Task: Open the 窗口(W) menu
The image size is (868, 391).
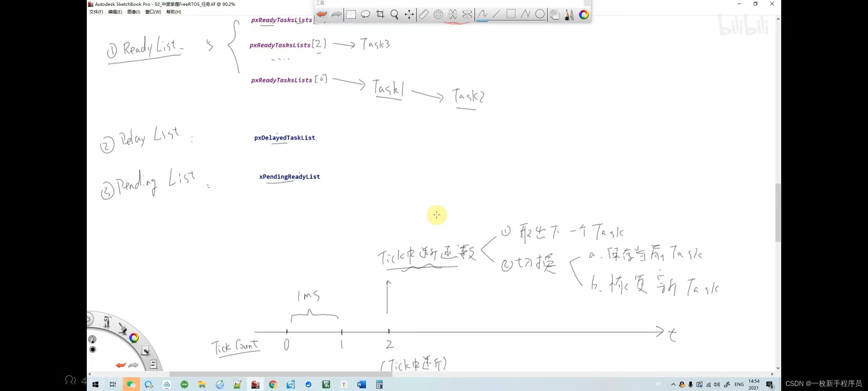Action: (153, 12)
